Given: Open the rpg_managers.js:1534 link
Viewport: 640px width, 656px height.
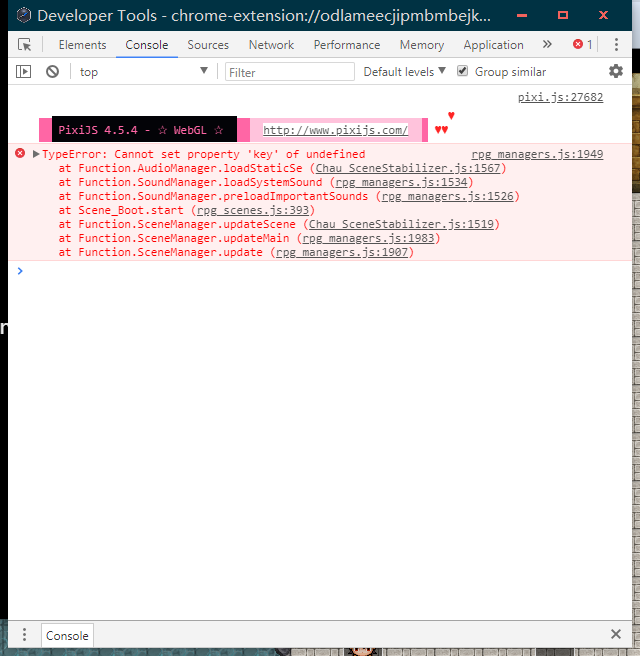Looking at the screenshot, I should click(402, 182).
